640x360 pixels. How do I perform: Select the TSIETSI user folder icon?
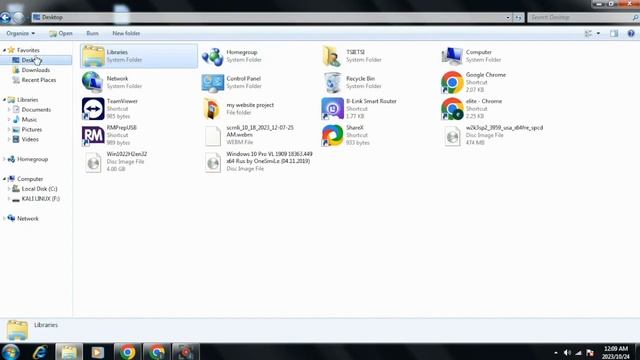tap(332, 56)
